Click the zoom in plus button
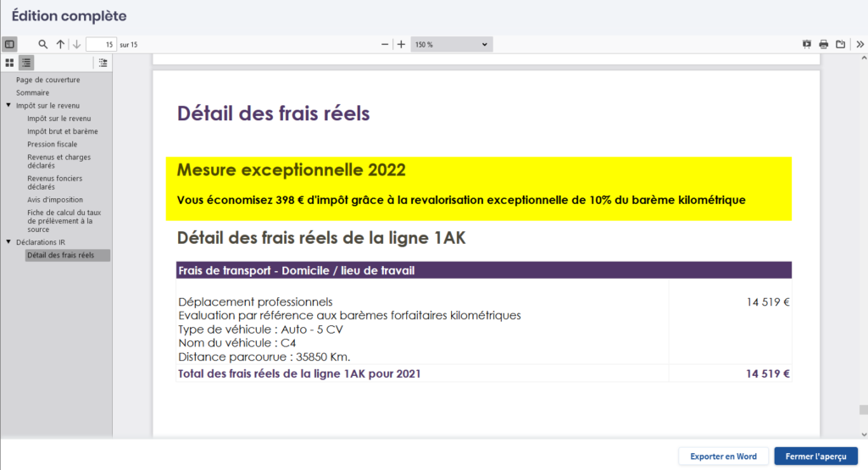 (401, 44)
